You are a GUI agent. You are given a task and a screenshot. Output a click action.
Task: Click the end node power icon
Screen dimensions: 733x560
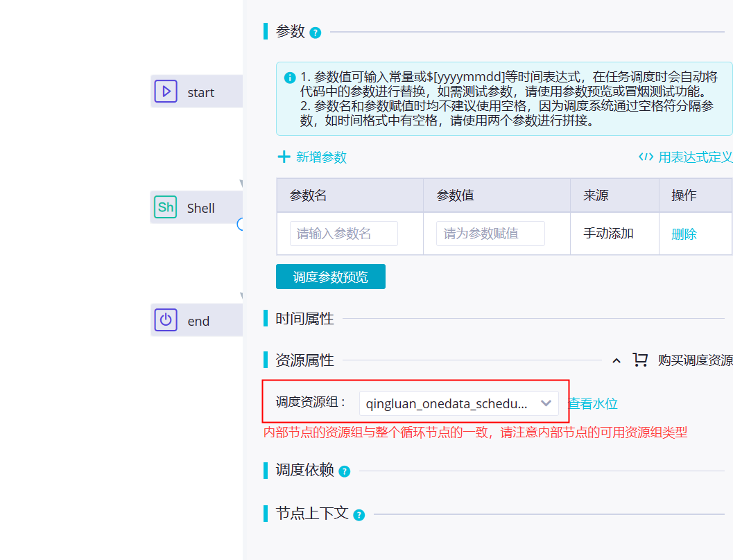click(166, 320)
